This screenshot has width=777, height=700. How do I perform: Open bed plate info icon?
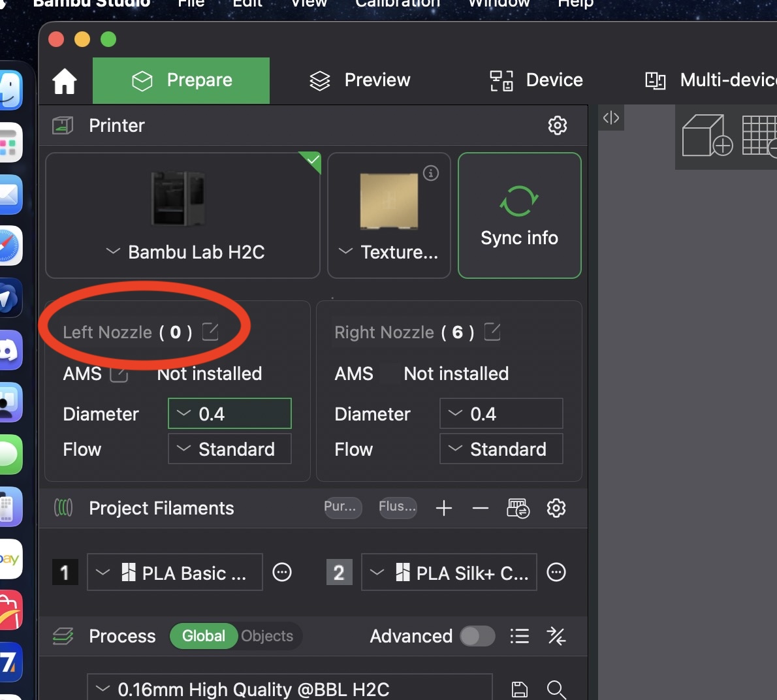point(431,173)
